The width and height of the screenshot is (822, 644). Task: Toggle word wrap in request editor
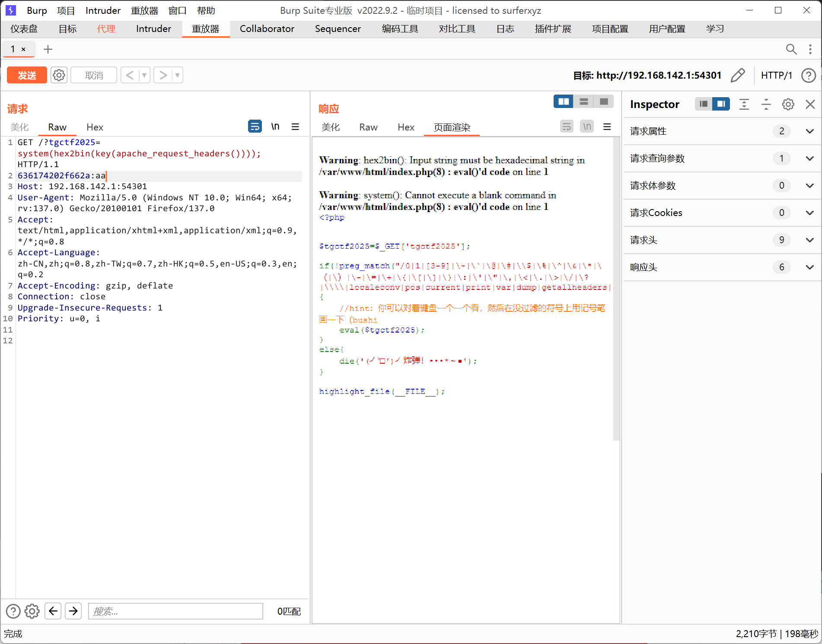[255, 127]
